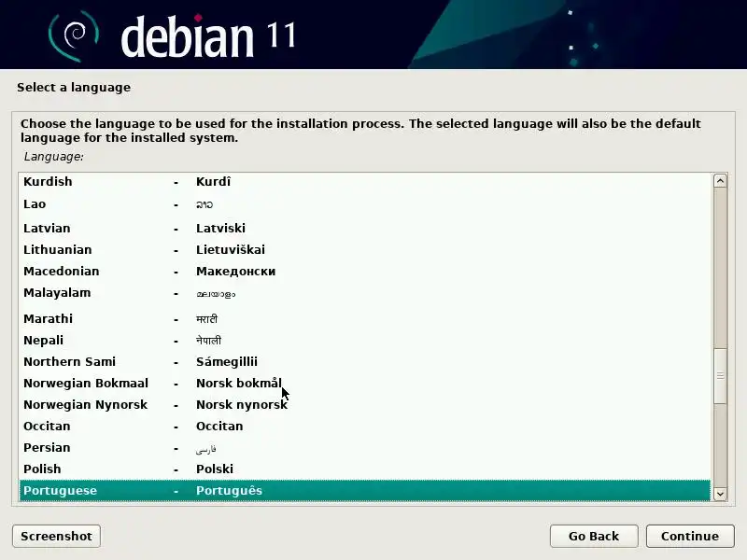Click the scrollbar up arrow
This screenshot has width=747, height=560.
tap(720, 181)
